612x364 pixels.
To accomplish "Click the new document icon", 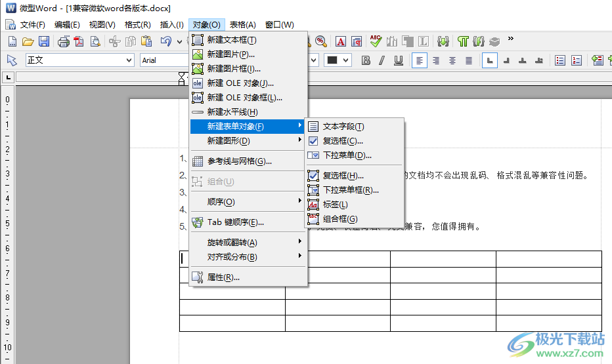I will click(x=12, y=41).
